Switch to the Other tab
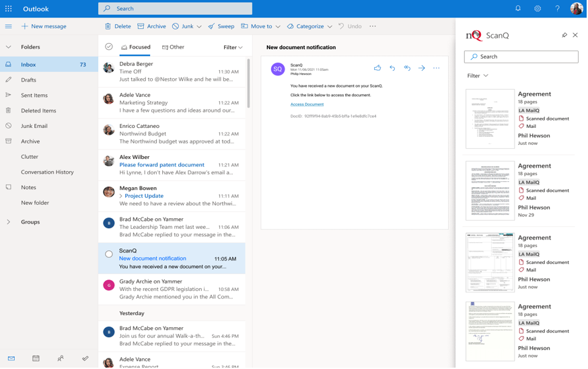The image size is (588, 369). pos(174,47)
